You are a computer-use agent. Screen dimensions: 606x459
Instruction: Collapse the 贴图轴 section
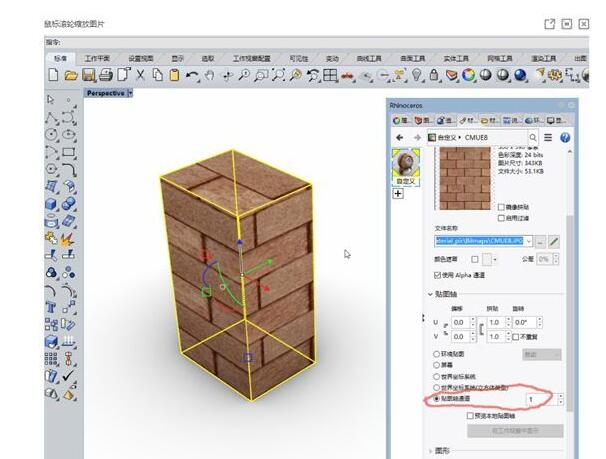tap(431, 294)
